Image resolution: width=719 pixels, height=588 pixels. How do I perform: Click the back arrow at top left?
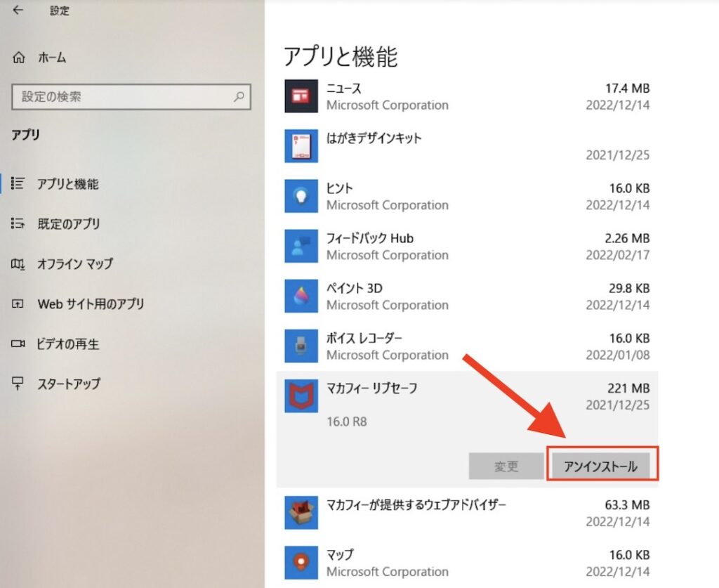click(17, 11)
